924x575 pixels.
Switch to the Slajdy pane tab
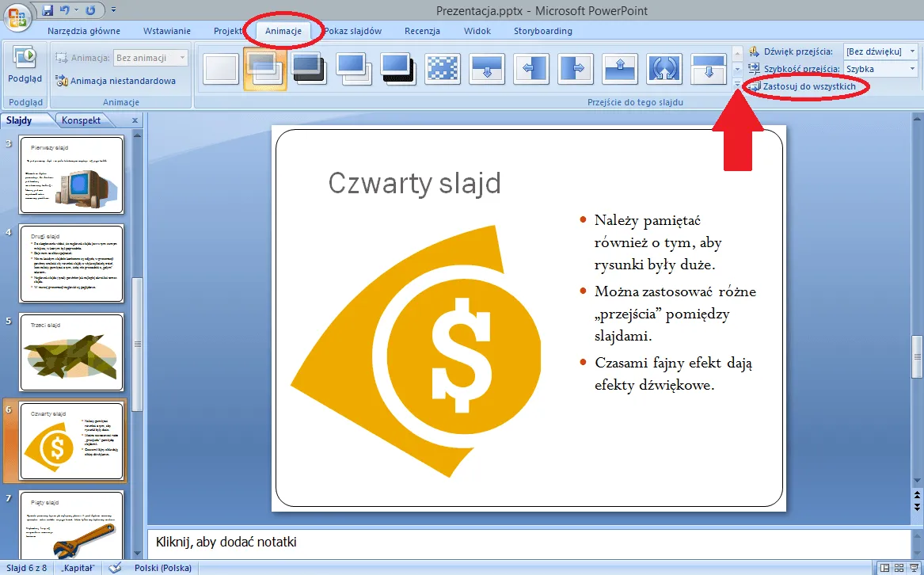20,120
